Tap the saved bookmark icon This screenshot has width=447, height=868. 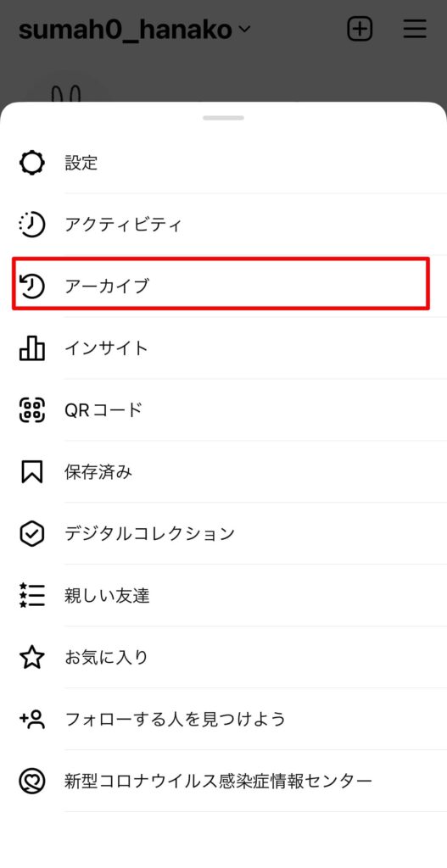[32, 472]
